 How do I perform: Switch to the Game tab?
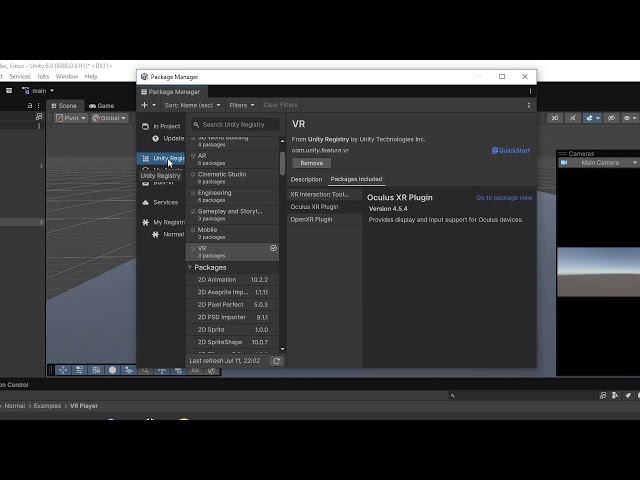(x=102, y=106)
